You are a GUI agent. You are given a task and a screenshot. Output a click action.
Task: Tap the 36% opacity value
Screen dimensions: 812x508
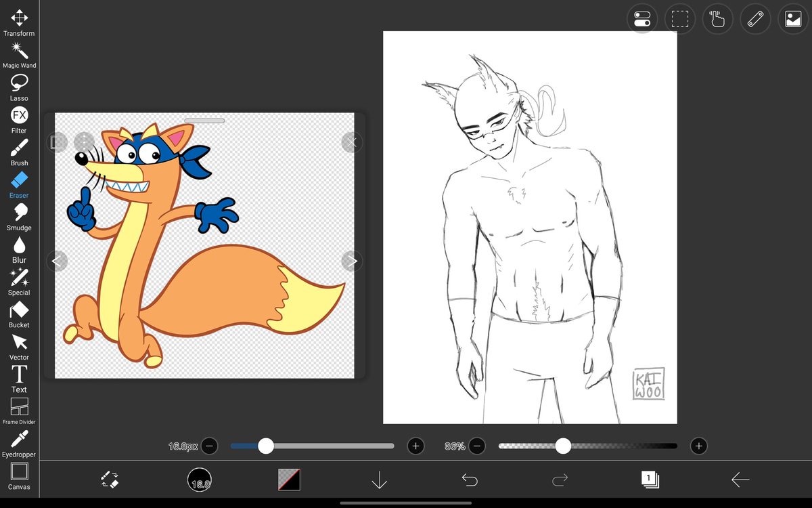click(x=455, y=446)
